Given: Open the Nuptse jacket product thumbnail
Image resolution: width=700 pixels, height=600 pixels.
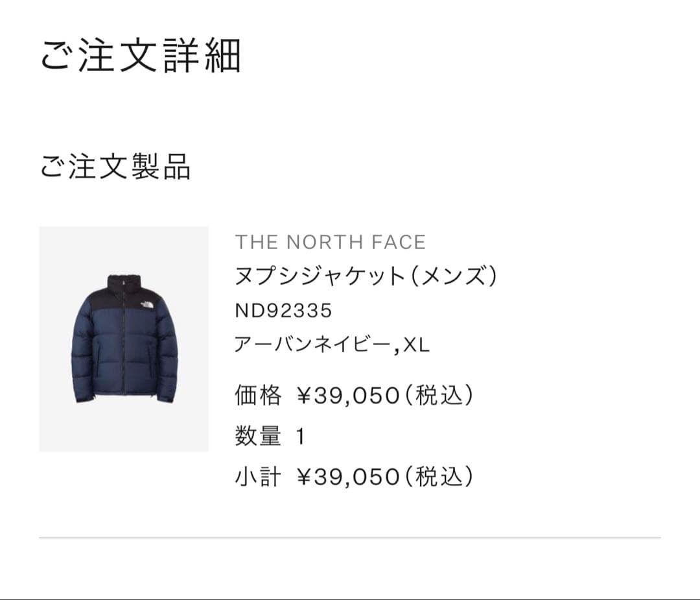Looking at the screenshot, I should [124, 339].
